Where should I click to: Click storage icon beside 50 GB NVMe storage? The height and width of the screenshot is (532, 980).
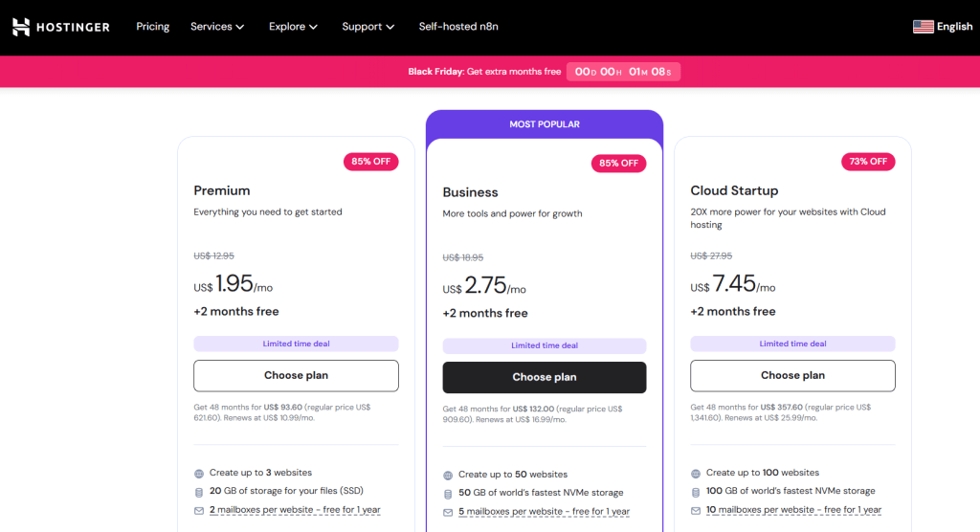(x=448, y=494)
